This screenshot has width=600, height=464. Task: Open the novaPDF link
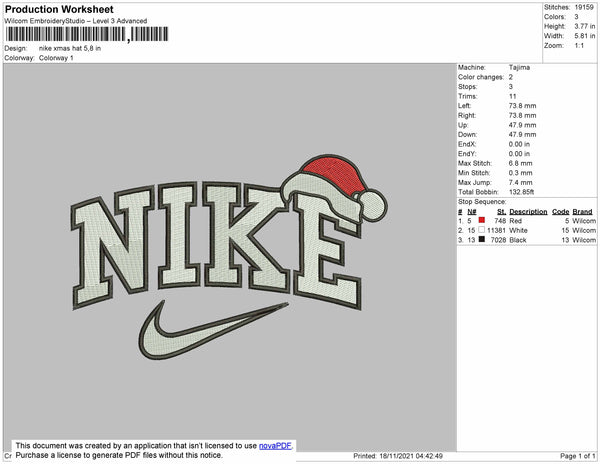click(275, 446)
